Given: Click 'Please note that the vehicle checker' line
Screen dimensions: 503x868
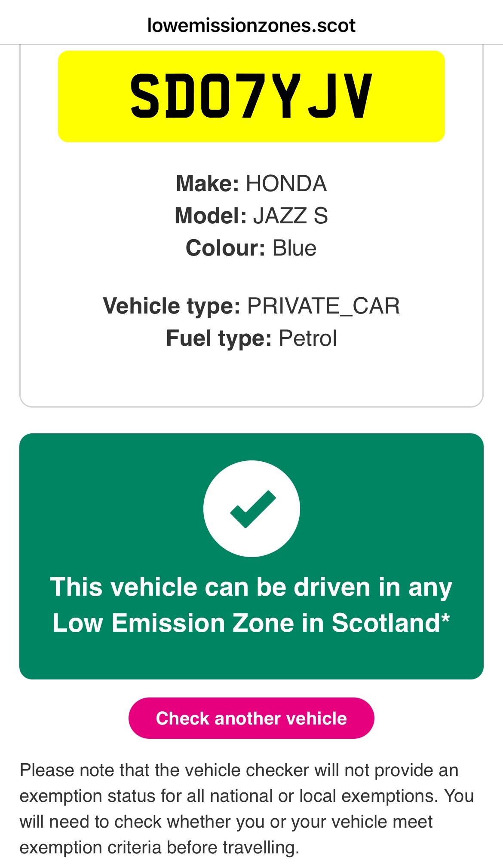Looking at the screenshot, I should click(x=239, y=770).
